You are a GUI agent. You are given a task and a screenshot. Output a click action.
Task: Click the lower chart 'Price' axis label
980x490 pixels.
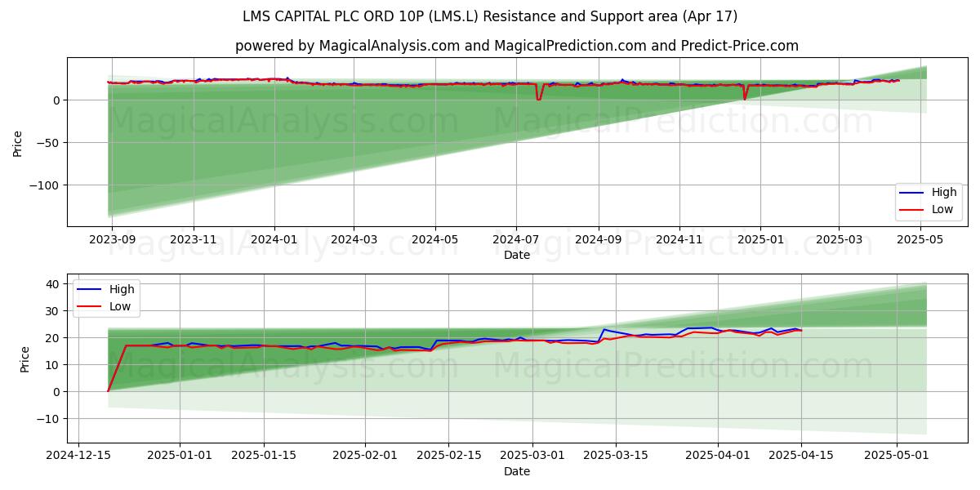pos(25,359)
